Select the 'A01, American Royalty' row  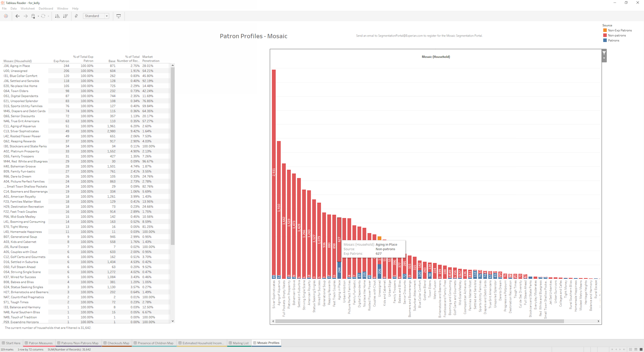point(86,196)
